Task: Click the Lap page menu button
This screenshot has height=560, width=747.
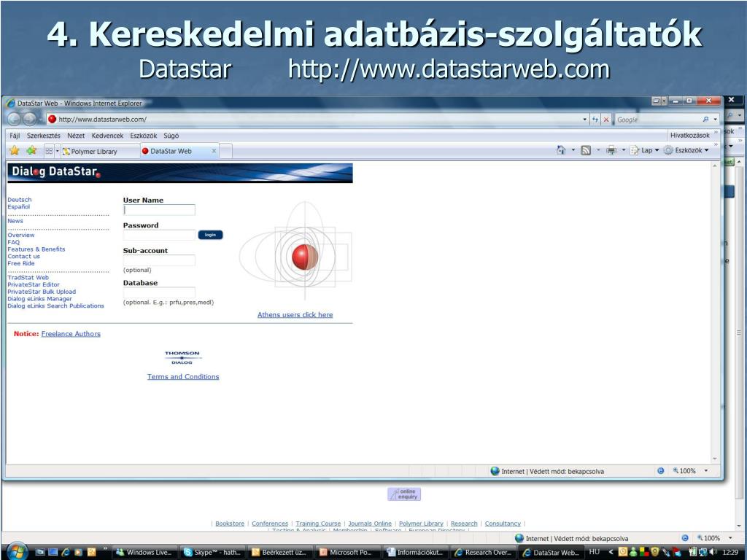Action: tap(644, 150)
